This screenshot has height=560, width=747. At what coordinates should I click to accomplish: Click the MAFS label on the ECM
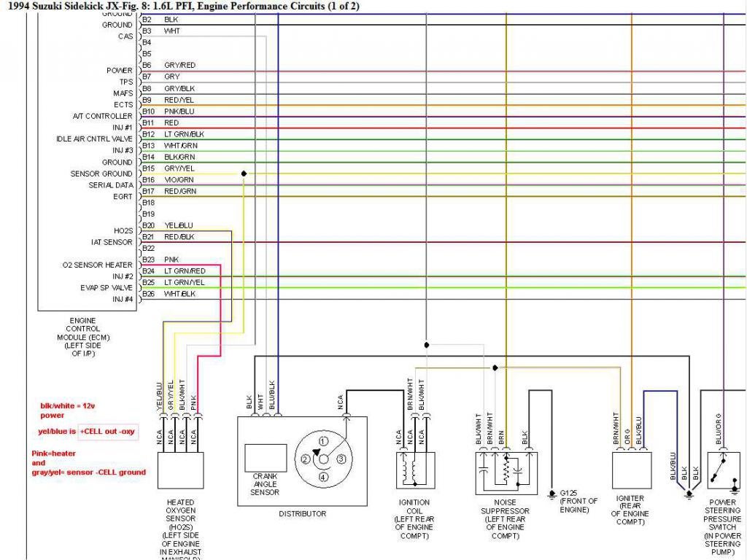[123, 93]
